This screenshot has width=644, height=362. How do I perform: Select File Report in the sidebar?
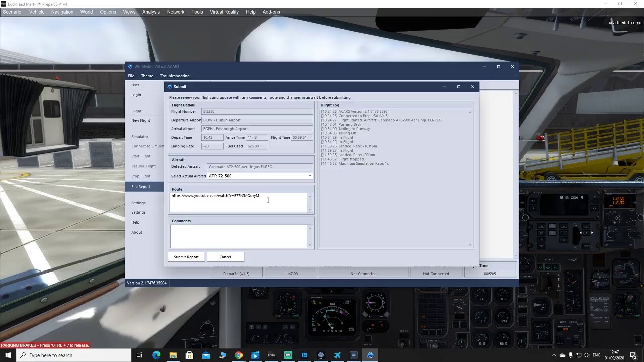[144, 187]
